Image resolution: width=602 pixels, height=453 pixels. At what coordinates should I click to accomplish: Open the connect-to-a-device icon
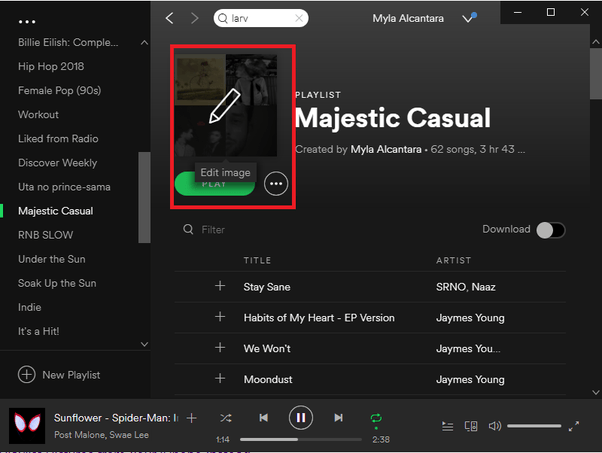tap(471, 426)
